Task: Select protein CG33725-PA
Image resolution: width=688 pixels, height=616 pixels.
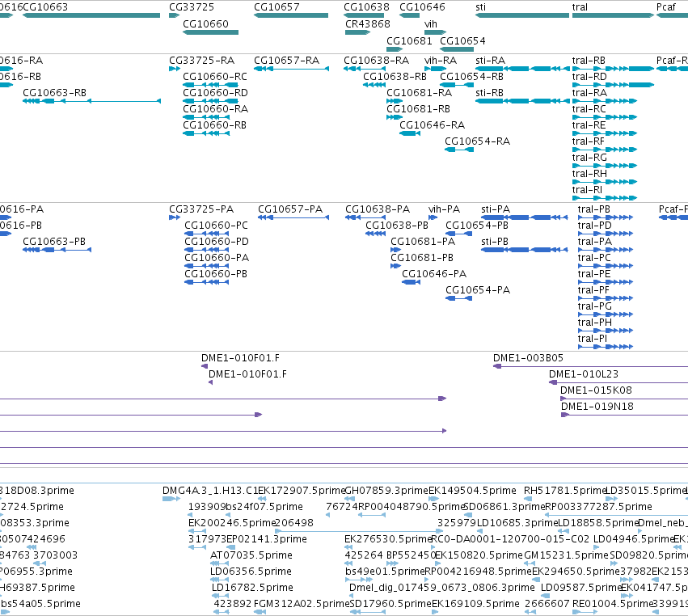Action: click(175, 217)
